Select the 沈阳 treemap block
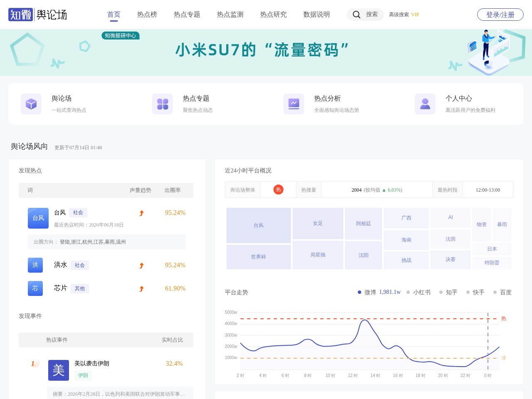 click(x=364, y=255)
